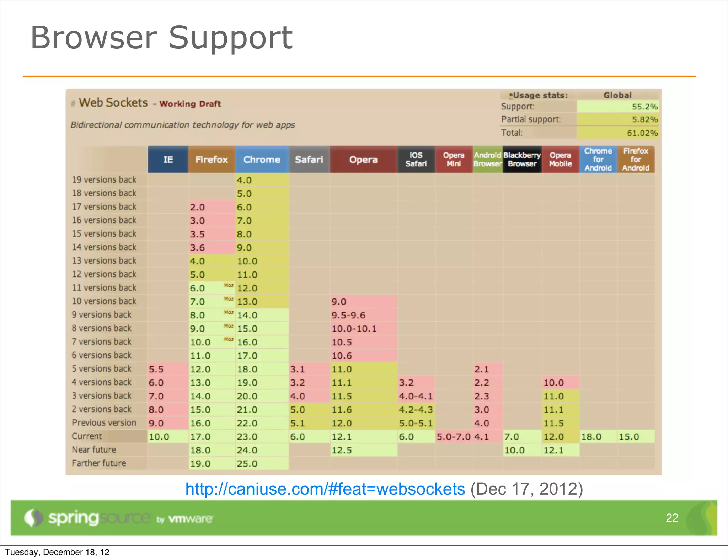The height and width of the screenshot is (560, 728).
Task: Click the Blackberry 7.0 cell
Action: coord(523,437)
